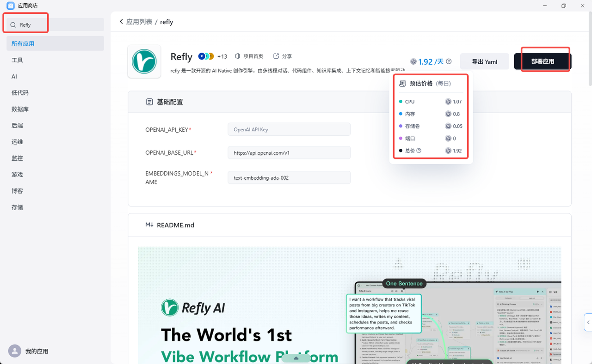The height and width of the screenshot is (364, 592).
Task: Open the 工具 category
Action: tap(55, 60)
